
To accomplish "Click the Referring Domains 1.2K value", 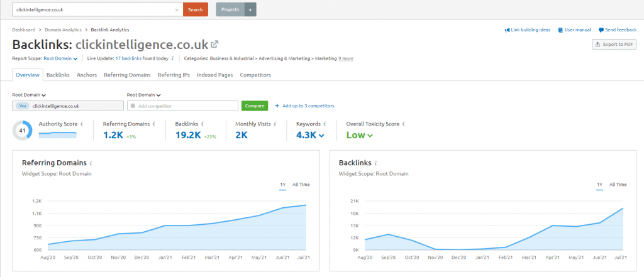I will point(113,135).
